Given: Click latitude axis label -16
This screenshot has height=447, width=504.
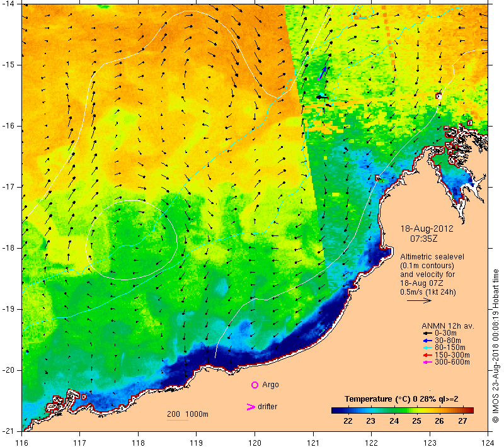Looking at the screenshot, I should click(8, 125).
